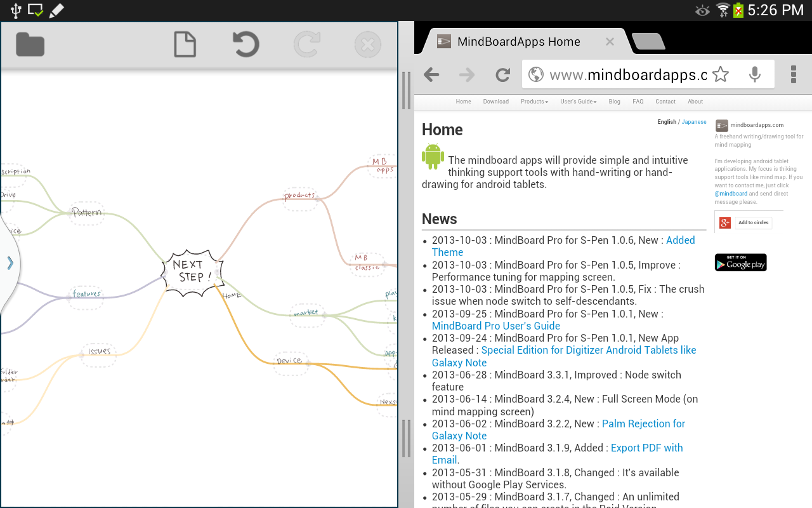Open a new browser tab
This screenshot has height=508, width=812.
648,42
